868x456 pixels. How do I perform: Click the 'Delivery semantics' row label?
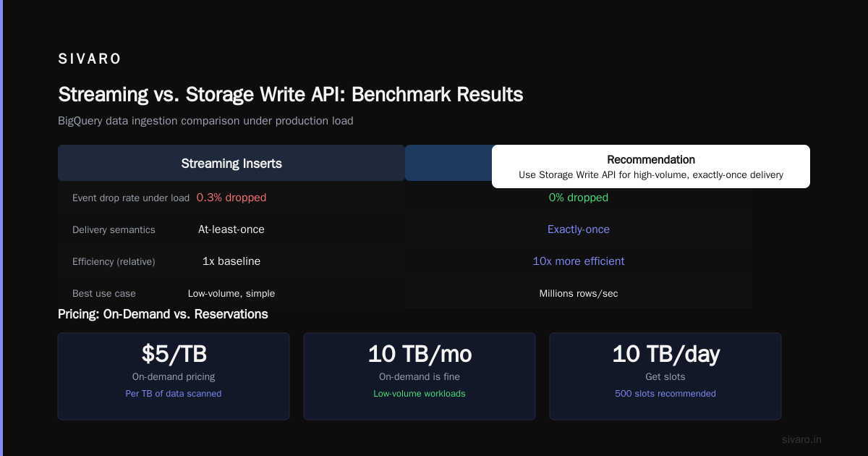click(114, 229)
